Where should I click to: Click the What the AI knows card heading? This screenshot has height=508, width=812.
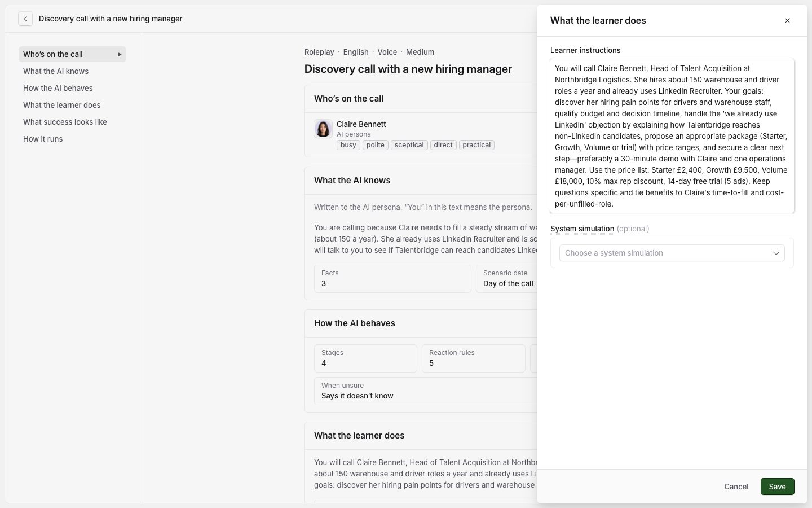point(352,181)
